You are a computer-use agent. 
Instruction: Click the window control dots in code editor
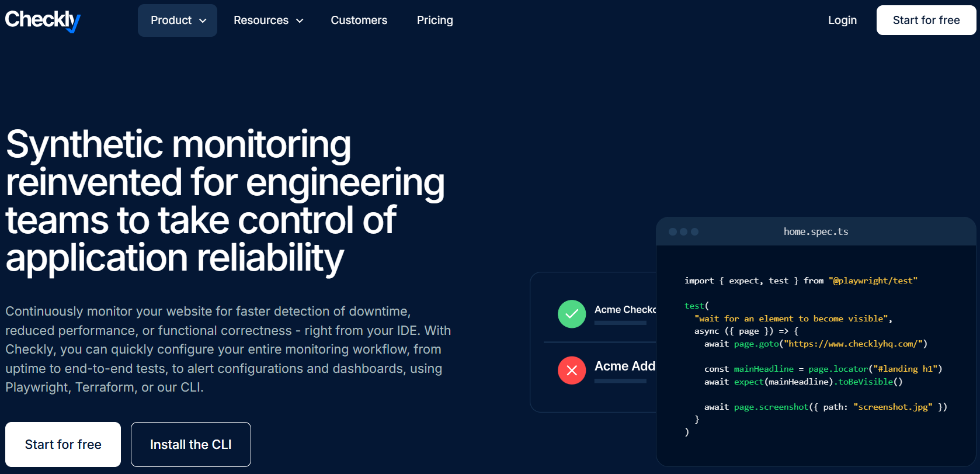coord(683,232)
